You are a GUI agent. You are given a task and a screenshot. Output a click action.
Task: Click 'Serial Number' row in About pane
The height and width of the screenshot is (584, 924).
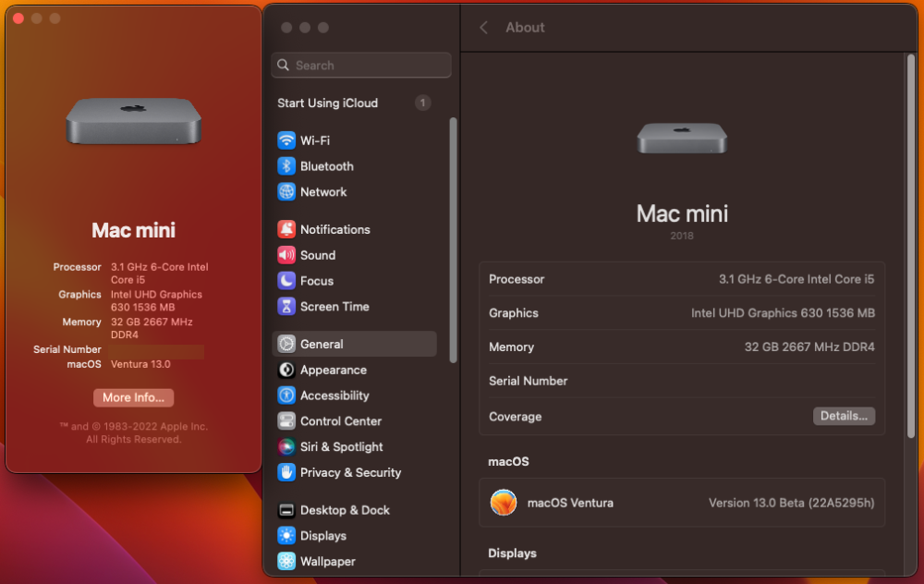pos(682,381)
